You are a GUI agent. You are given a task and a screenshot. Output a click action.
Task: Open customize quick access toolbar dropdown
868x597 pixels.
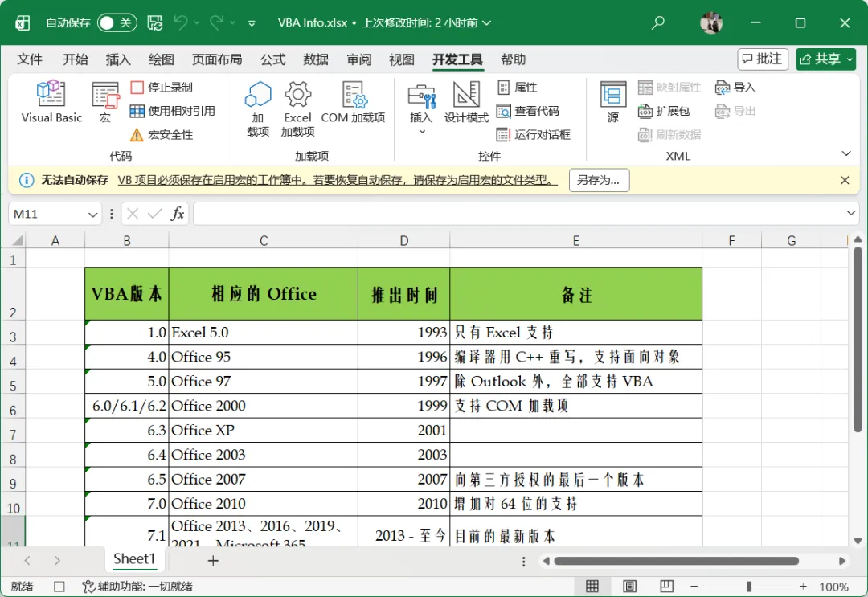252,23
